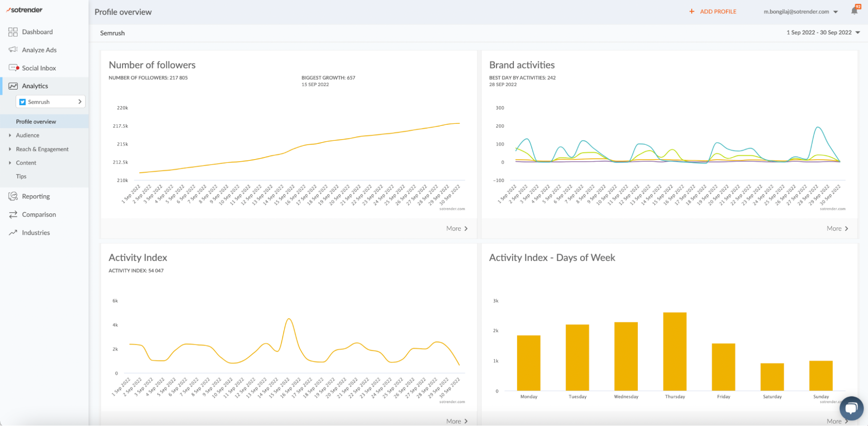This screenshot has height=426, width=868.
Task: Open the notifications bell
Action: click(x=854, y=11)
